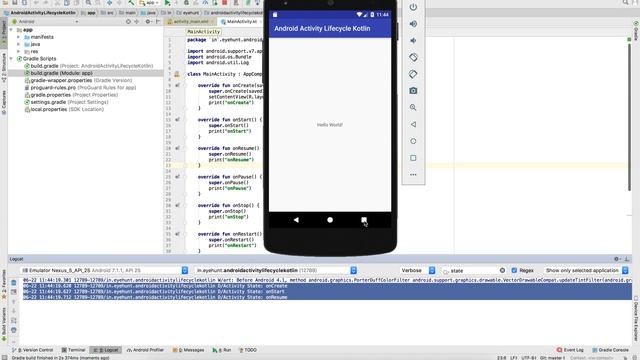Switch to activity_main.xml editor tab

(190, 21)
